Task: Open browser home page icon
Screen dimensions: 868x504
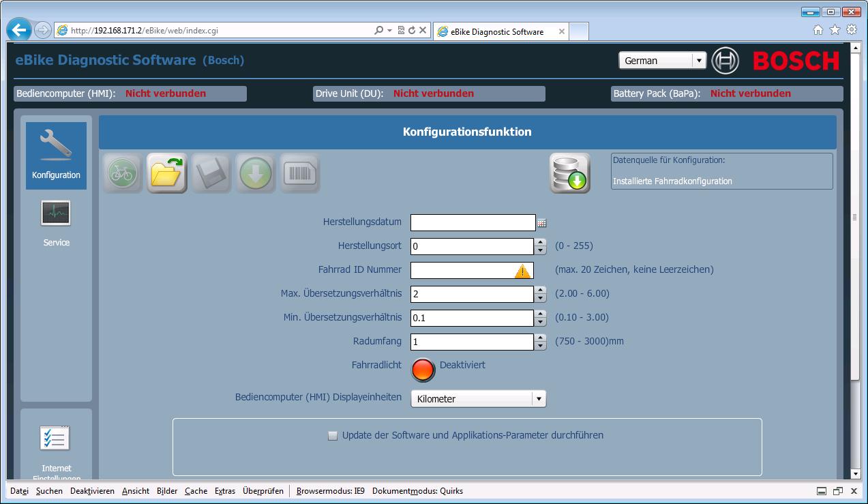Action: tap(818, 30)
